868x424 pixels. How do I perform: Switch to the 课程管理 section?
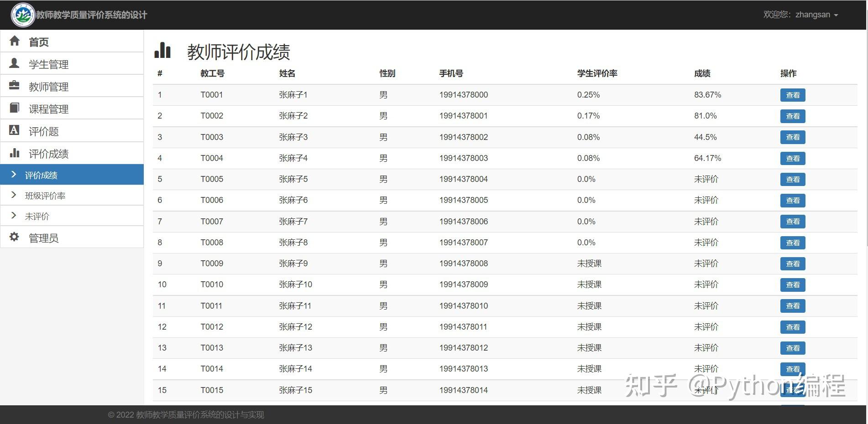48,109
